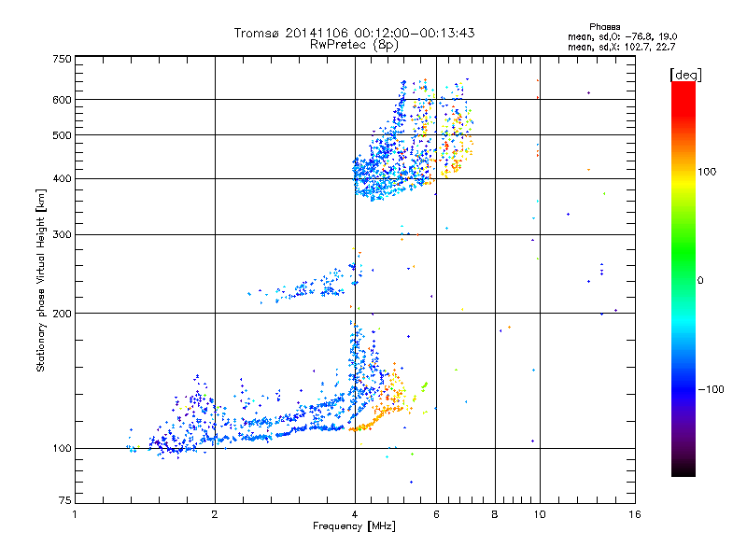Click the '[deg]' colorbar unit label
The width and height of the screenshot is (747, 560).
click(x=685, y=75)
